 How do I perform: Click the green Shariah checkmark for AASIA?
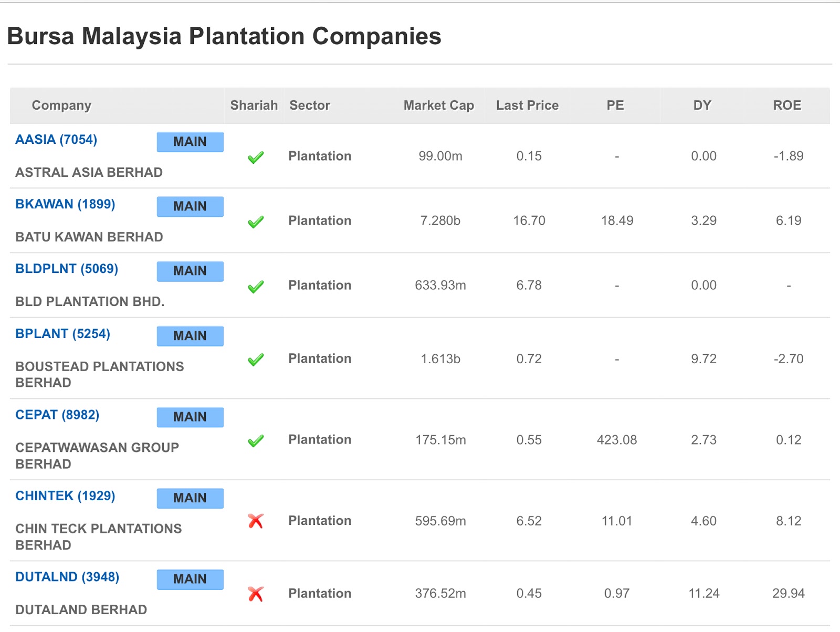(256, 157)
